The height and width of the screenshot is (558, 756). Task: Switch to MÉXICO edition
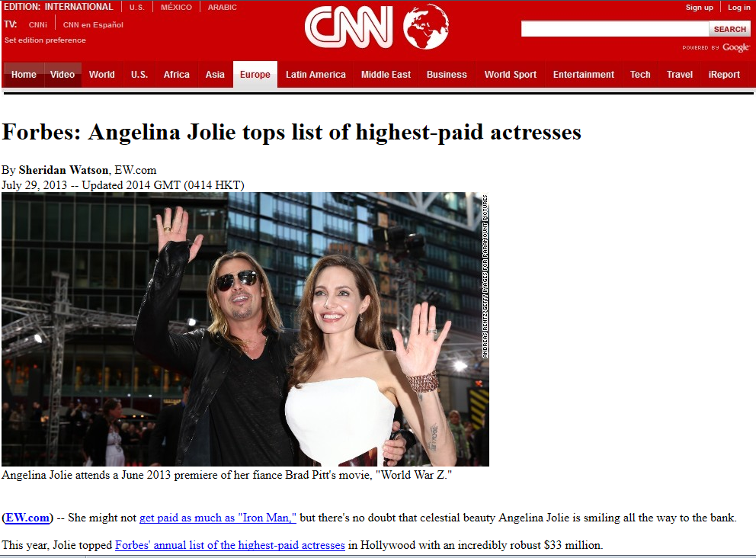coord(177,7)
